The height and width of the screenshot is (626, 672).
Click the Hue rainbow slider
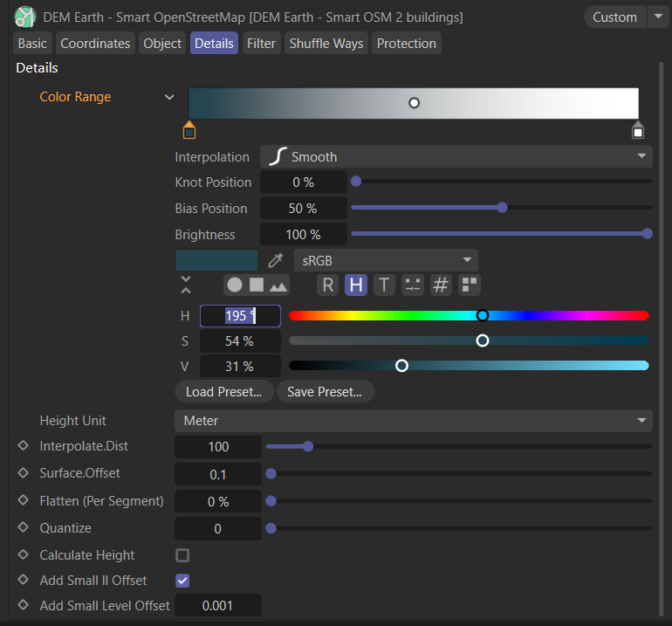tap(469, 315)
